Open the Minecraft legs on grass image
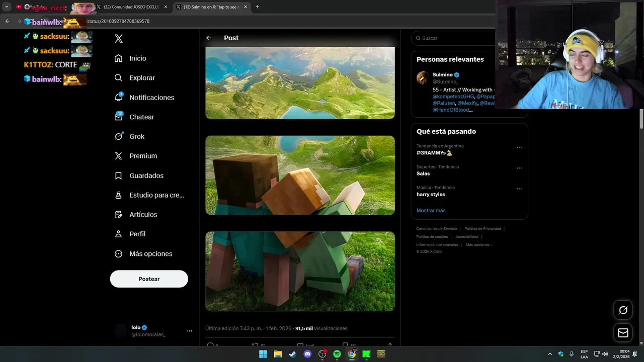Screen dimensions: 644x362 point(300,271)
